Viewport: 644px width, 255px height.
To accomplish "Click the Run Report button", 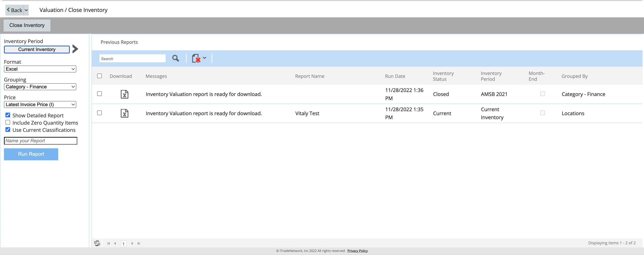I will point(31,154).
